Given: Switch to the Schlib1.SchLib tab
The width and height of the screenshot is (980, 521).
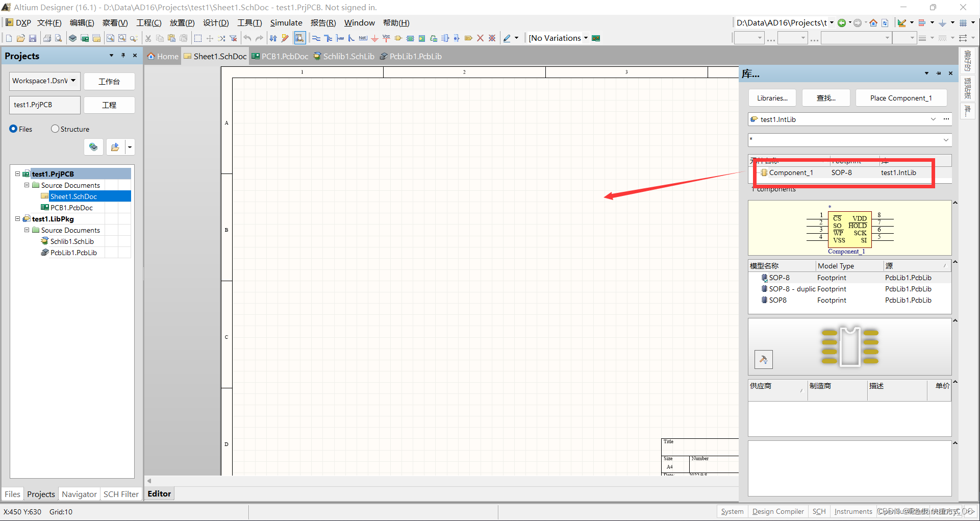Looking at the screenshot, I should click(x=344, y=56).
